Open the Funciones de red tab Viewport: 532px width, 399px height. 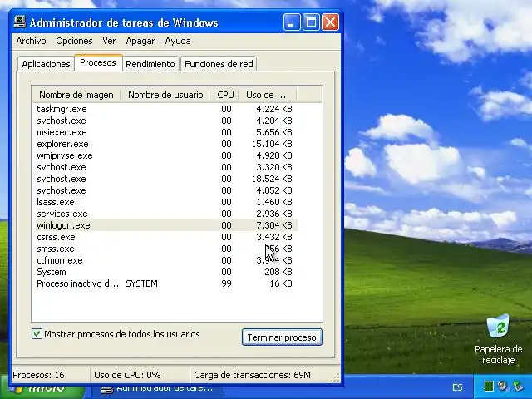[219, 64]
